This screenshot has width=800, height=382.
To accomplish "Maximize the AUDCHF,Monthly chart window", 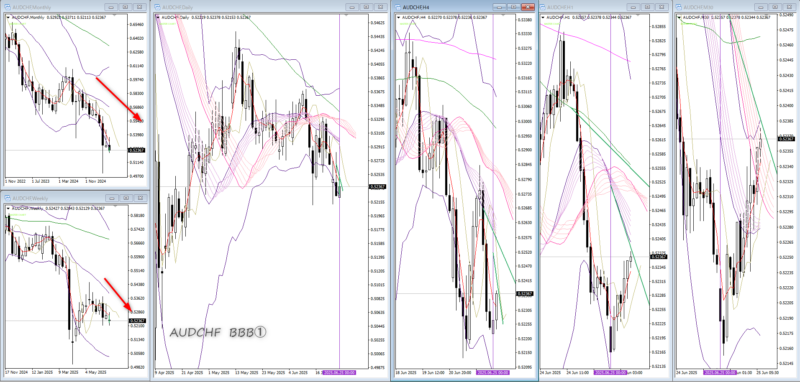I will click(126, 7).
